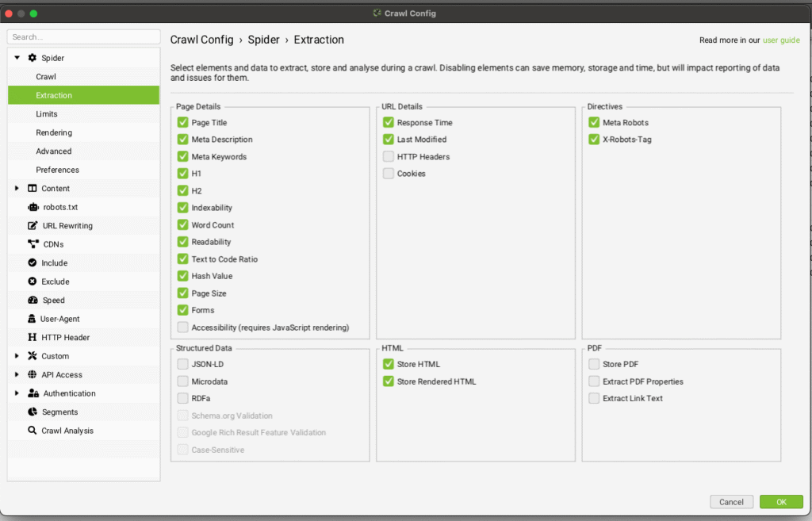Screen dimensions: 812x521
Task: Open the user guide link
Action: [781, 40]
